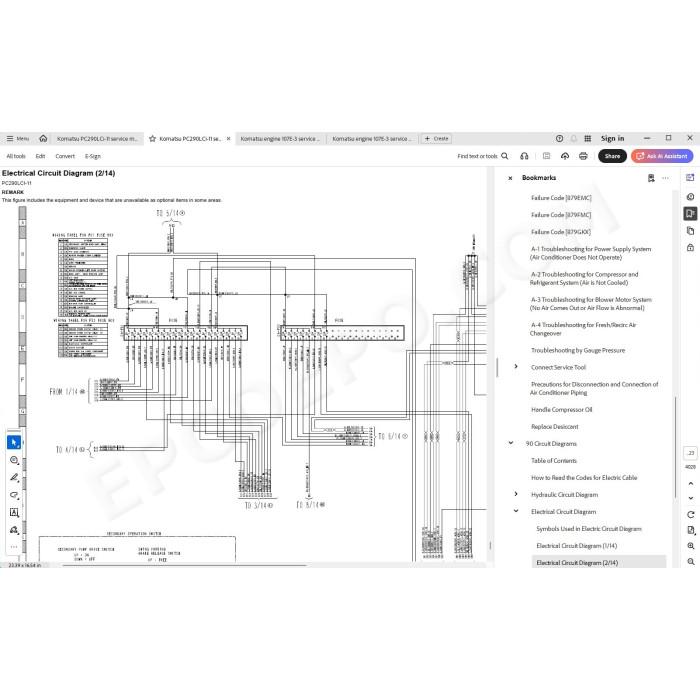
Task: Click Ask AI Assistant button
Action: [662, 156]
